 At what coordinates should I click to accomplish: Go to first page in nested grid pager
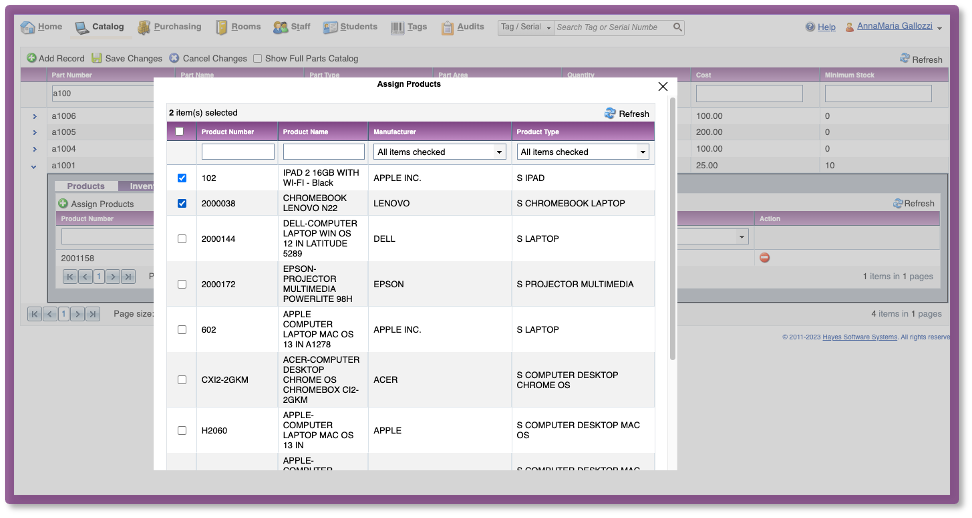tap(70, 277)
